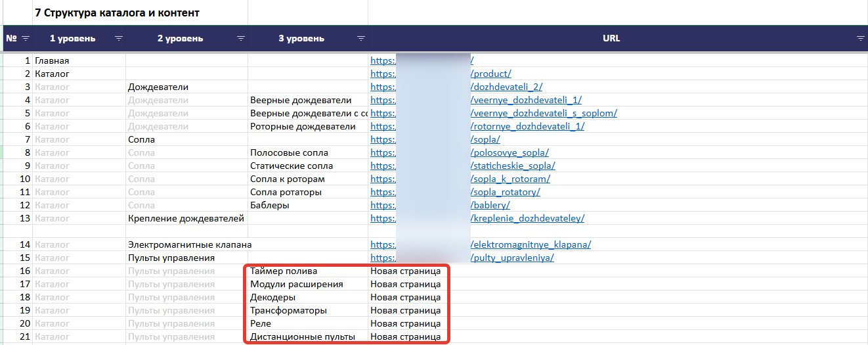Open the /rotornye_dozhdevateli_1/ link
Viewport: 868px width, 345px height.
click(x=527, y=126)
